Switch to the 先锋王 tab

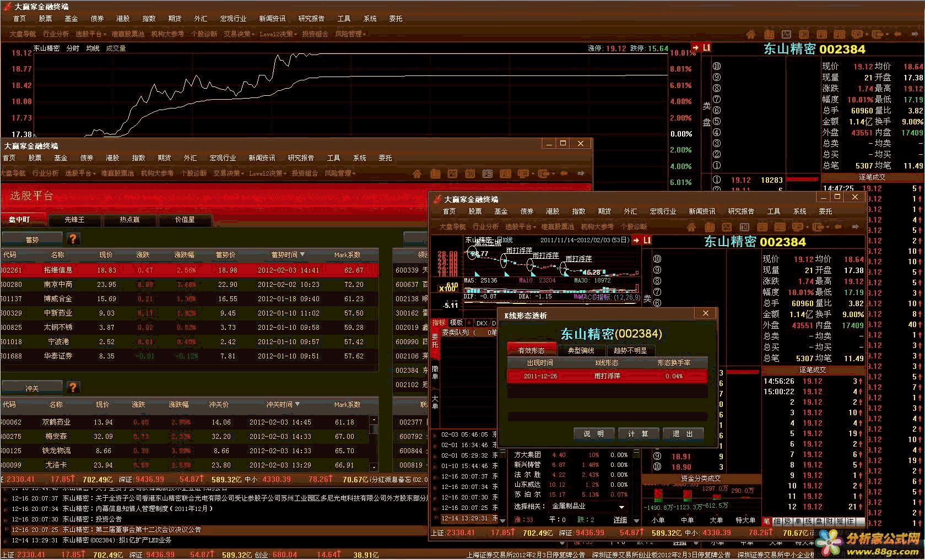click(75, 220)
